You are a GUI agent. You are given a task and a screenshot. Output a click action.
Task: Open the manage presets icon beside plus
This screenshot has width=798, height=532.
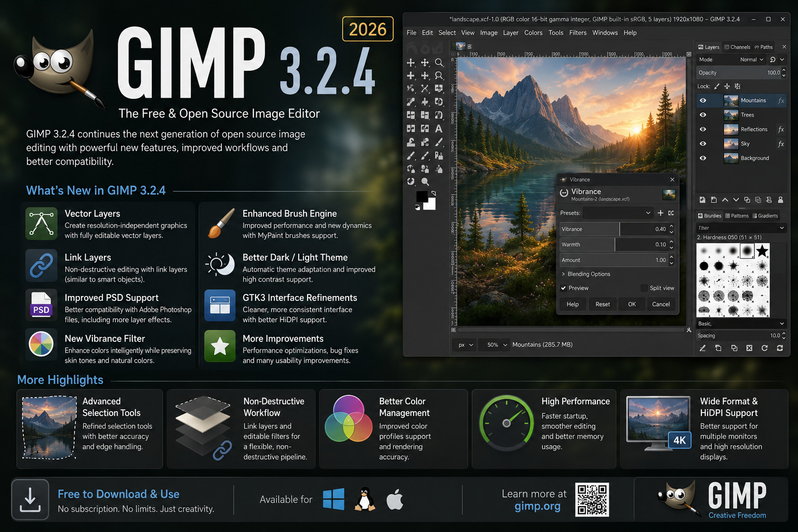pos(671,213)
